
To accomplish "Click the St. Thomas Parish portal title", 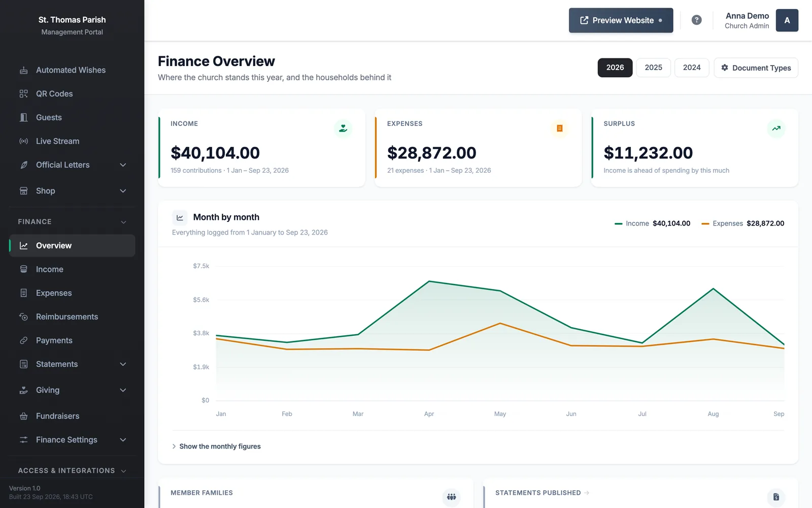I will tap(72, 20).
